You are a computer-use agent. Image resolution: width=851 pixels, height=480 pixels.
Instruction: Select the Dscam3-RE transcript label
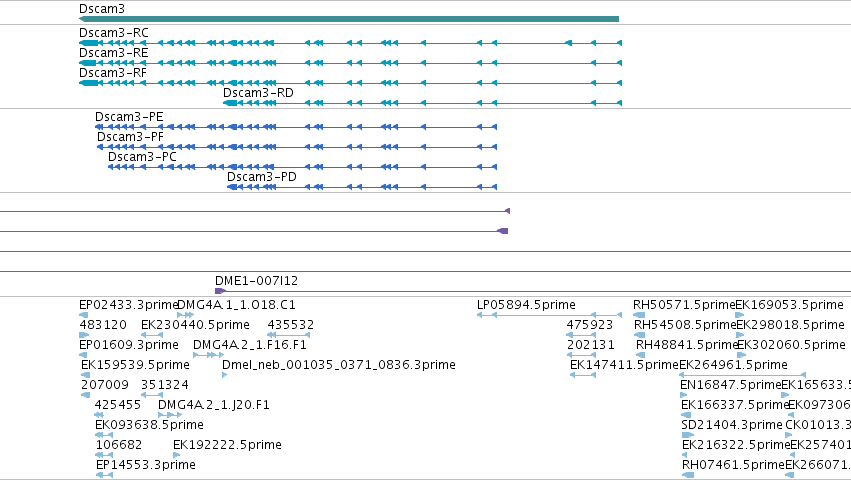113,53
